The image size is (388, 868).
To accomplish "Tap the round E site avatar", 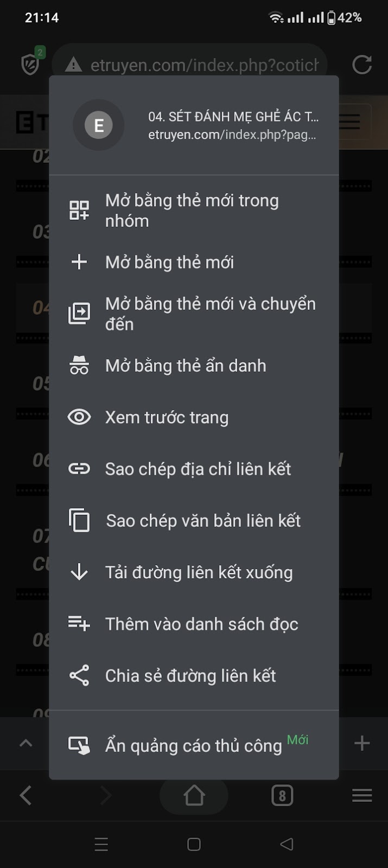I will click(99, 125).
